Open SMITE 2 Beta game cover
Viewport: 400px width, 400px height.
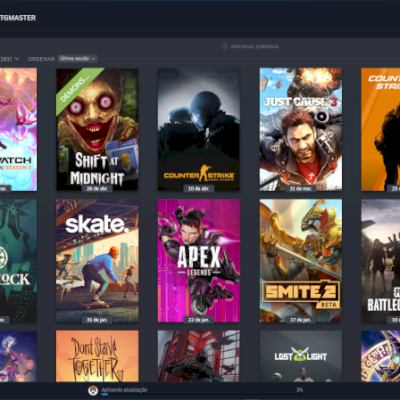pos(301,261)
